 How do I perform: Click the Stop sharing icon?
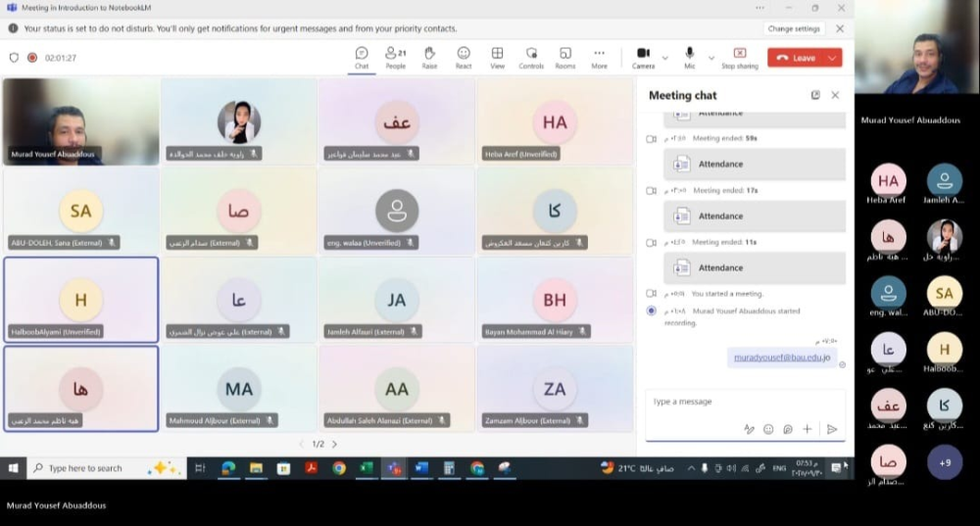740,54
